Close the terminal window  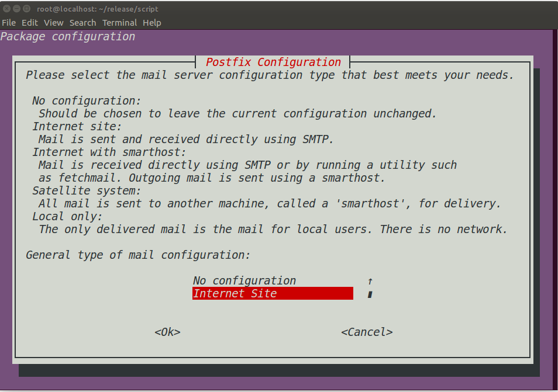point(7,8)
